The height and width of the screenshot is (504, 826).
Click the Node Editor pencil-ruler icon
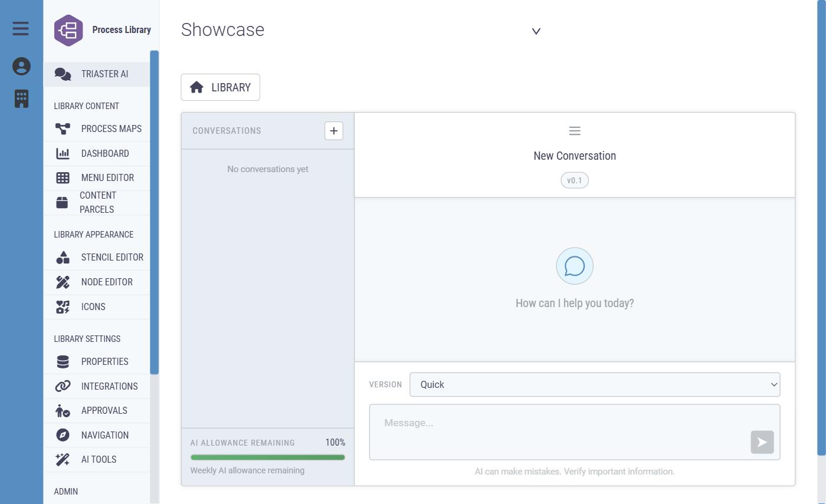pos(63,282)
